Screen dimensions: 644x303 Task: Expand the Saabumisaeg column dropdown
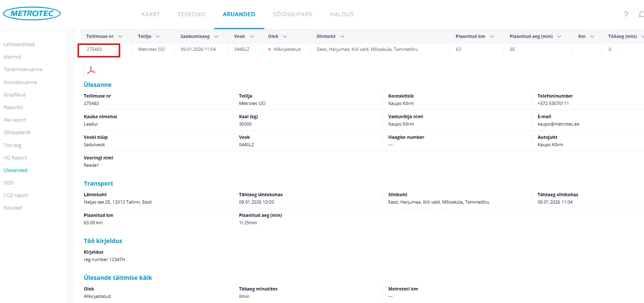point(216,36)
